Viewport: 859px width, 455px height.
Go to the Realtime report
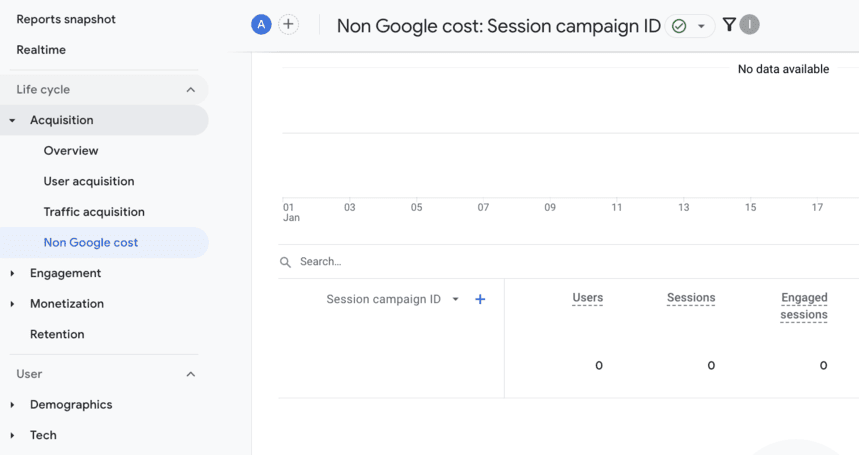41,50
